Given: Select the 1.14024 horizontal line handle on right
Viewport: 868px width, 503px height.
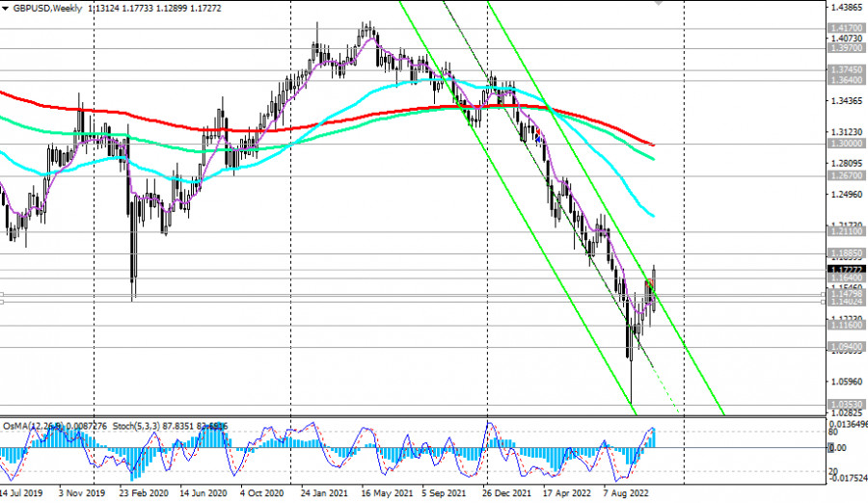Looking at the screenshot, I should [x=822, y=302].
